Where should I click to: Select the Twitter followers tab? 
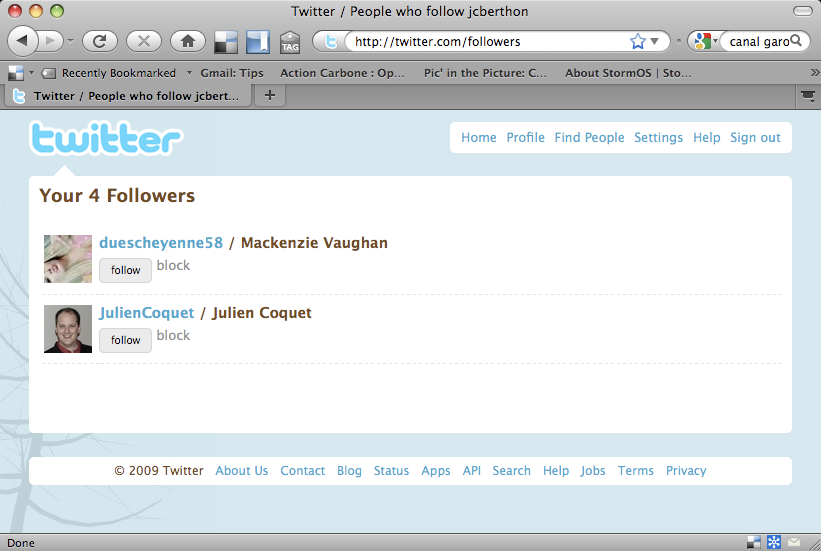(x=128, y=96)
